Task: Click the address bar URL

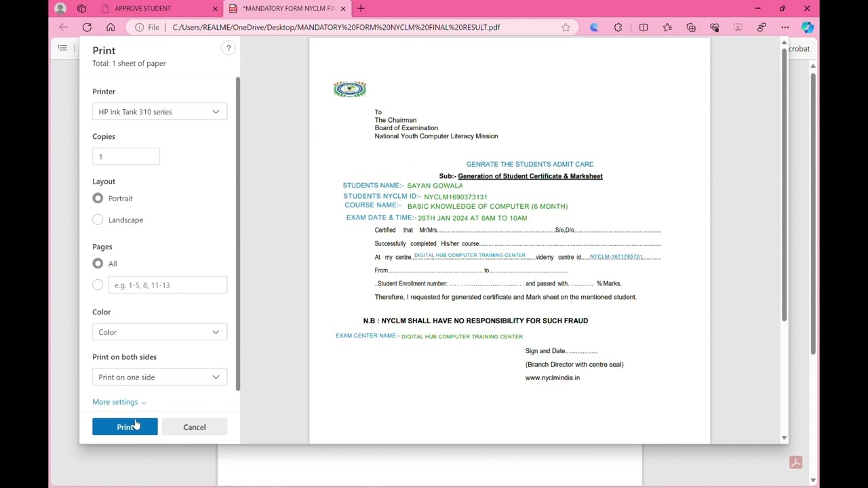Action: [x=336, y=27]
